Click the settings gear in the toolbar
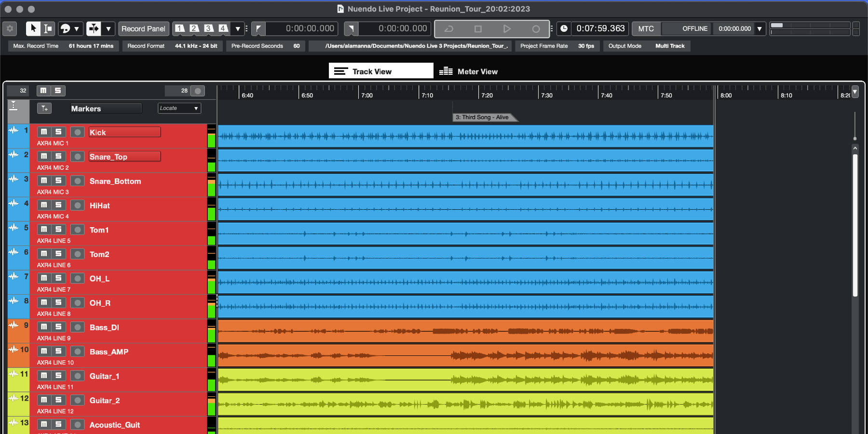Image resolution: width=868 pixels, height=434 pixels. click(x=10, y=28)
